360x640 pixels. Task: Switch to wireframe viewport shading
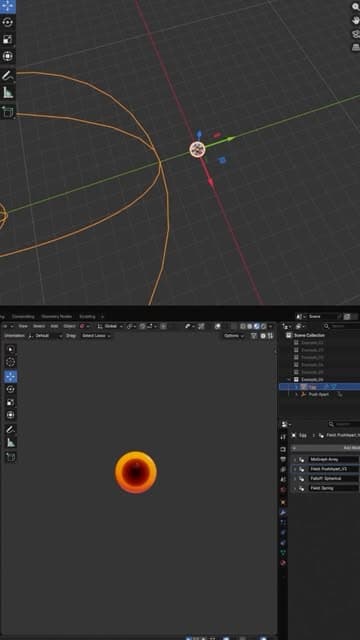click(243, 326)
